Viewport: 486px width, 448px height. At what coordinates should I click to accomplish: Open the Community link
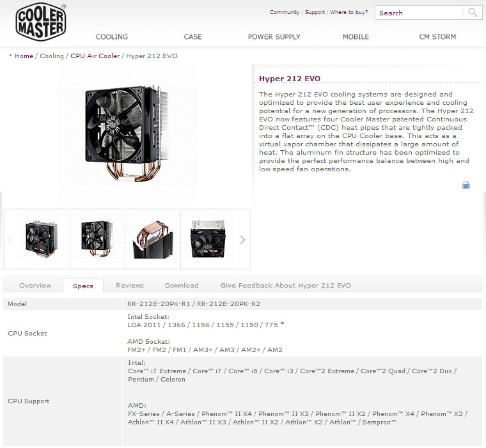click(x=285, y=12)
